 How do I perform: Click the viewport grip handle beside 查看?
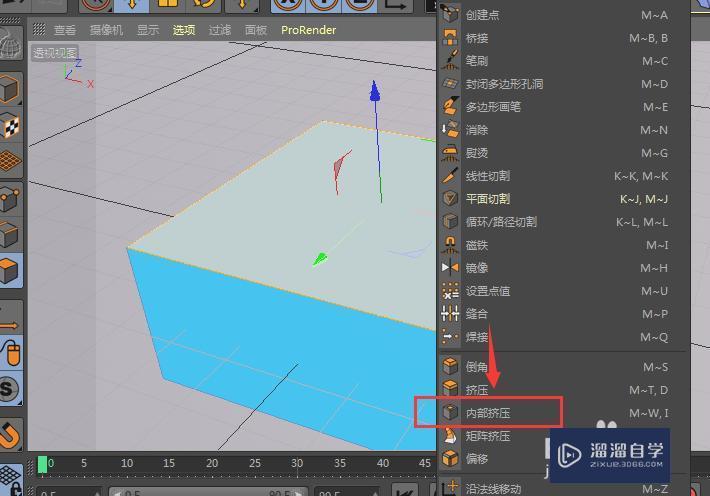39,29
